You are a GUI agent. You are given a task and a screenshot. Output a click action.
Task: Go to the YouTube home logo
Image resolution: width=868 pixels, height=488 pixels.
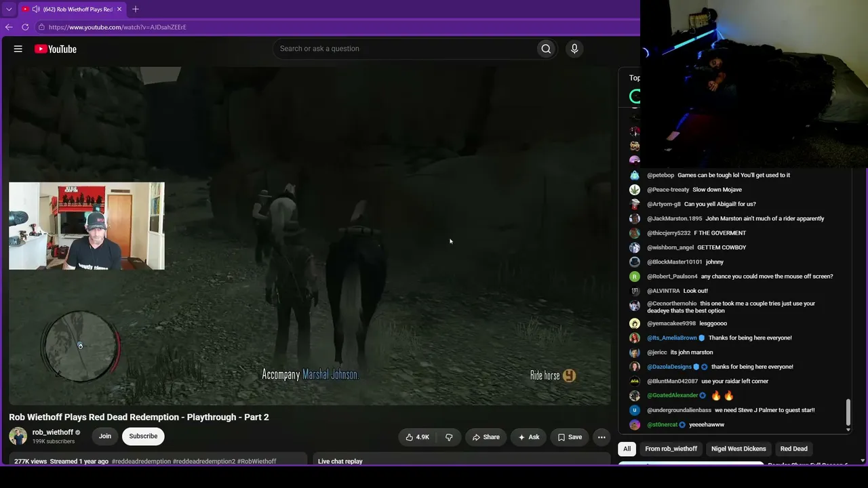tap(56, 49)
